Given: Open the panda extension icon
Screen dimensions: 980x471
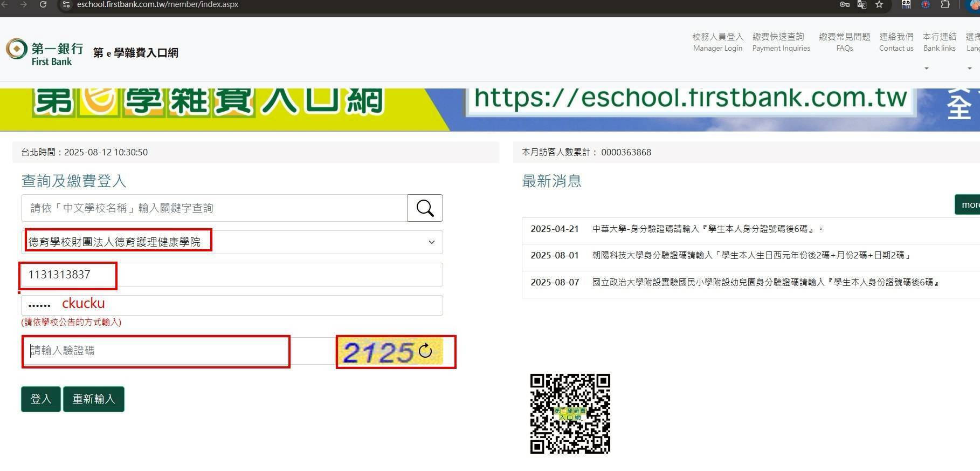Looking at the screenshot, I should tap(906, 5).
